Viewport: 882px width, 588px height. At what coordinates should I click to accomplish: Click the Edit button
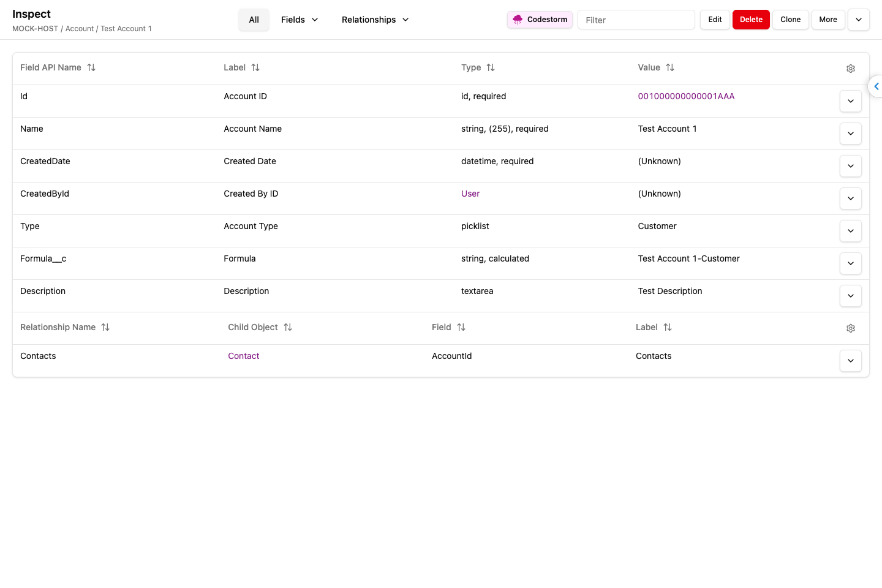[715, 20]
